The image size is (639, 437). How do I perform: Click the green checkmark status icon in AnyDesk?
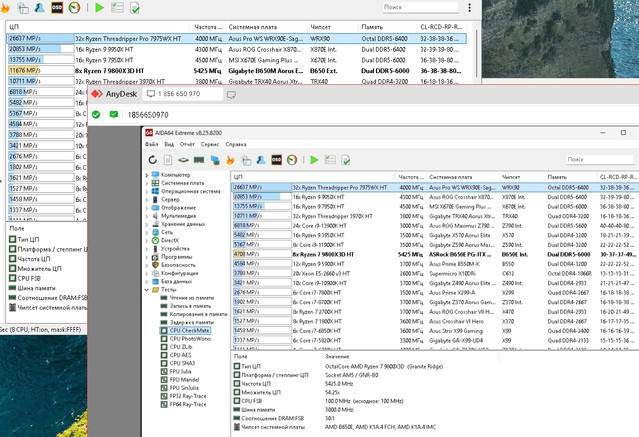(96, 115)
